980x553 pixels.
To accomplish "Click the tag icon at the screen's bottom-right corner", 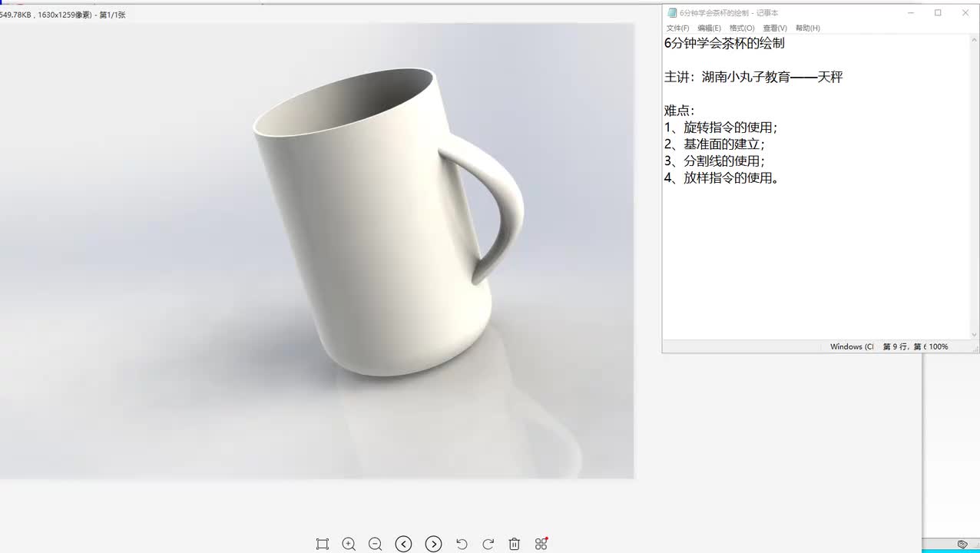I will [x=962, y=545].
